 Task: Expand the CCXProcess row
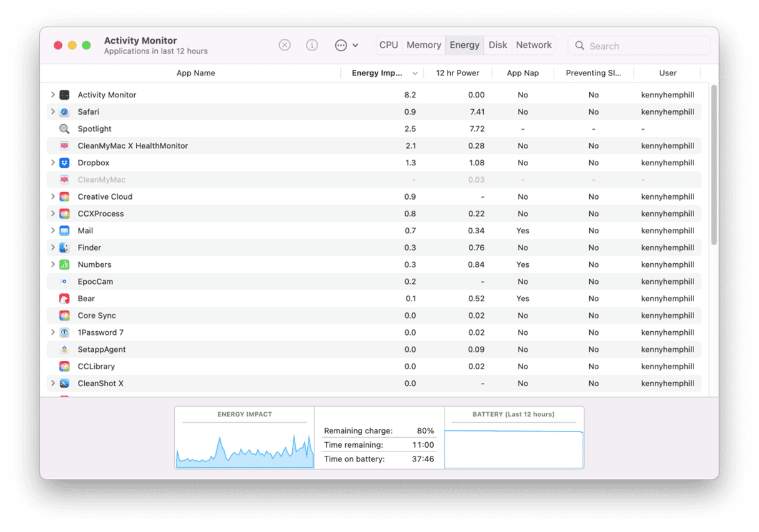[x=52, y=213]
